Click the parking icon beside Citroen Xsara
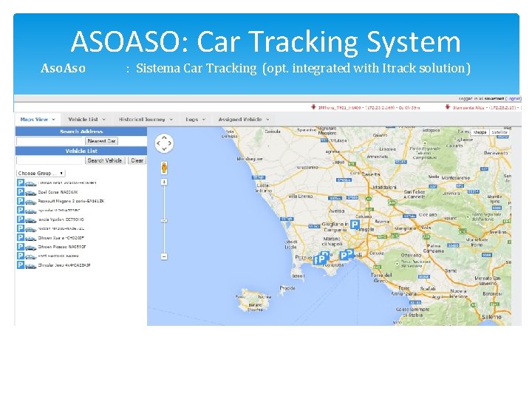 [21, 237]
